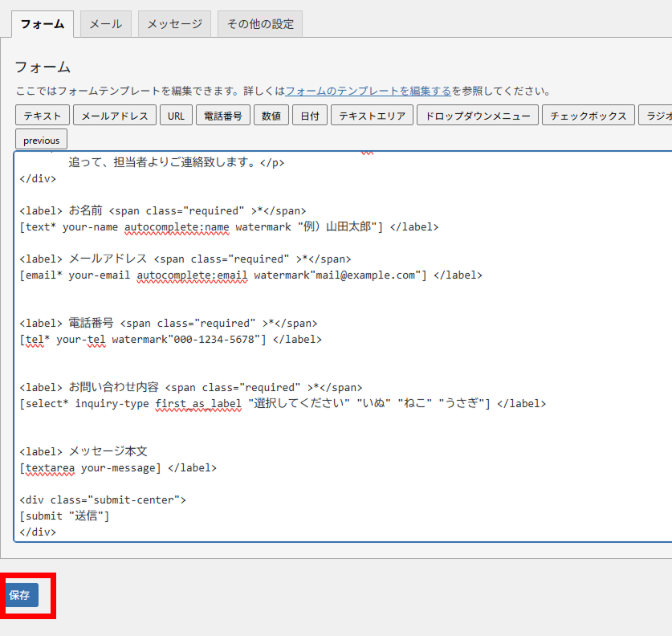This screenshot has height=636, width=672.
Task: Click the チェックボックス tag button
Action: [589, 116]
